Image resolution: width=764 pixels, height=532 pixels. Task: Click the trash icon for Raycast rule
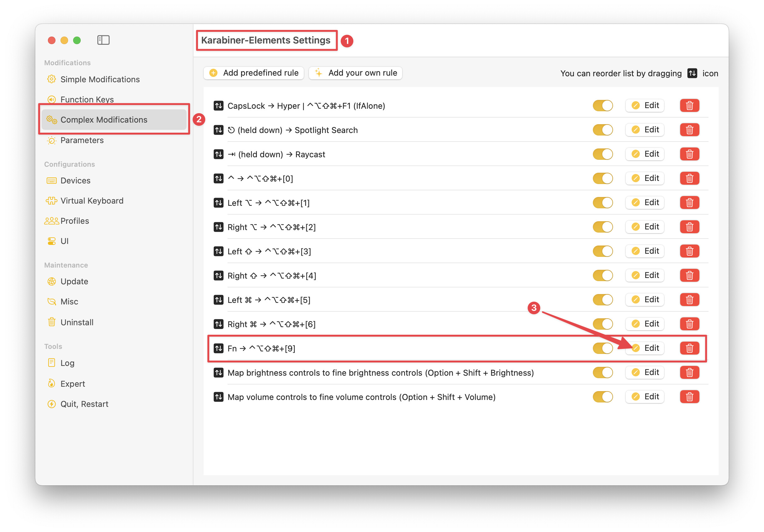pyautogui.click(x=689, y=154)
